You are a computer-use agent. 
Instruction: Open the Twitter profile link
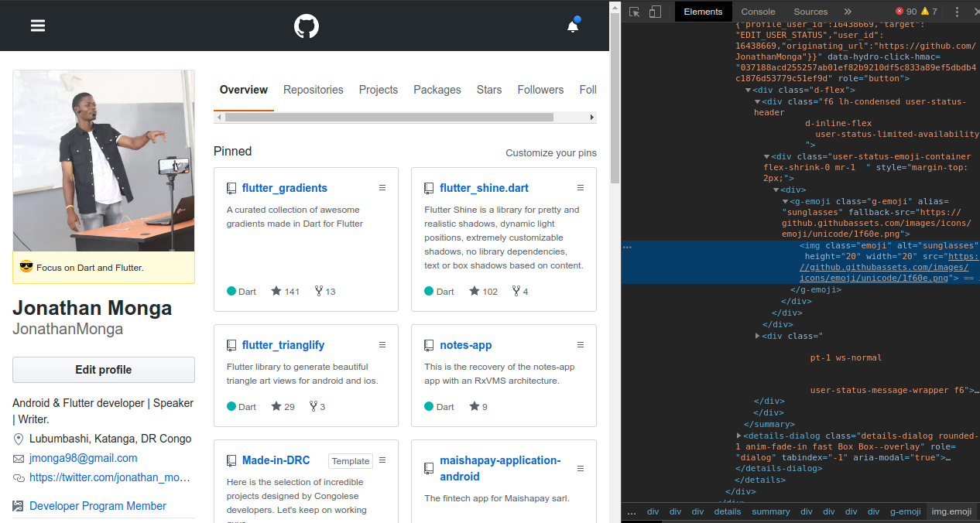(109, 477)
